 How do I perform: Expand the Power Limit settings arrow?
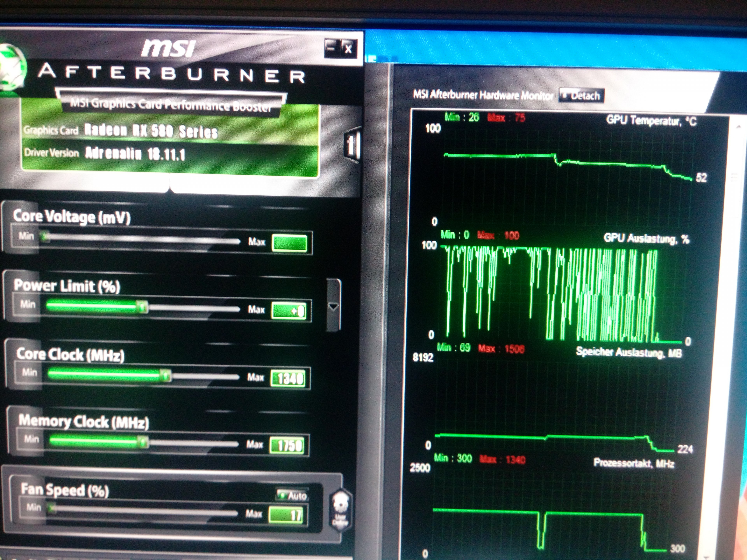[334, 306]
